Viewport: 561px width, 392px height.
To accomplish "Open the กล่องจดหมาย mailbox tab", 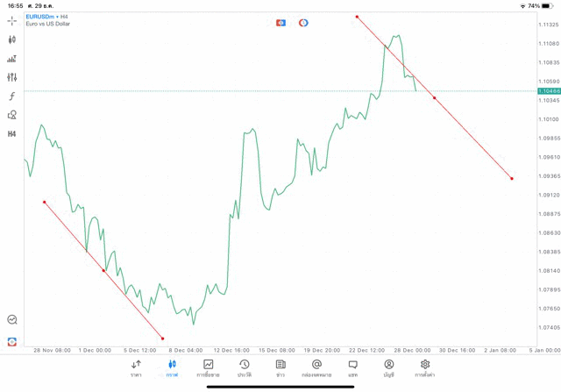I will click(316, 368).
